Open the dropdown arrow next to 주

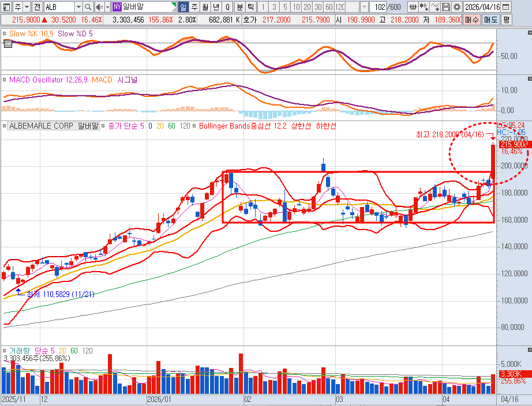[26, 7]
